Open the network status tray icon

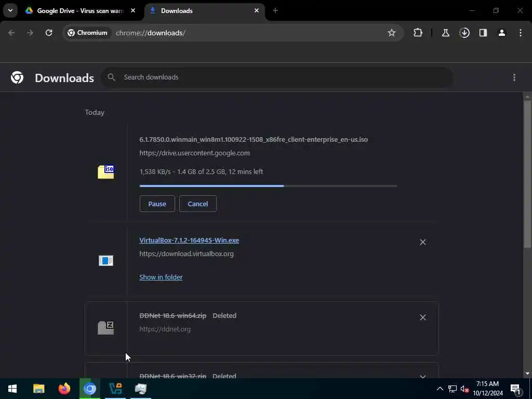(x=453, y=389)
